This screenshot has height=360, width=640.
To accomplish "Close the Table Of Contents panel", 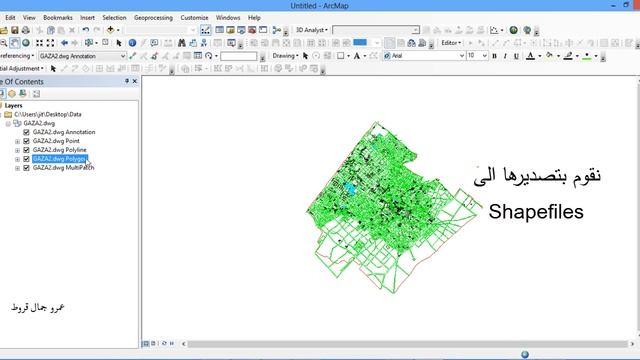I will 135,82.
